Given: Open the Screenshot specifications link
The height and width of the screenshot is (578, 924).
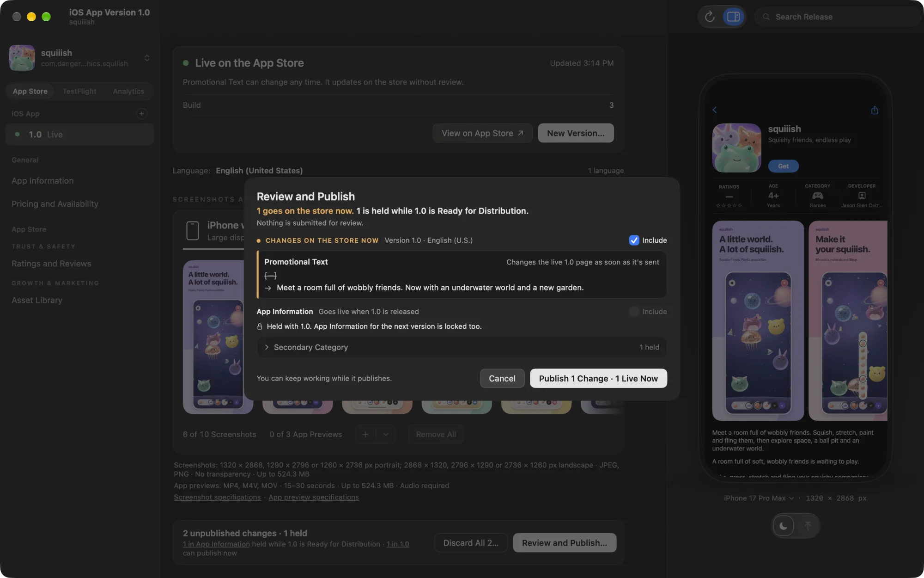Looking at the screenshot, I should (x=217, y=497).
